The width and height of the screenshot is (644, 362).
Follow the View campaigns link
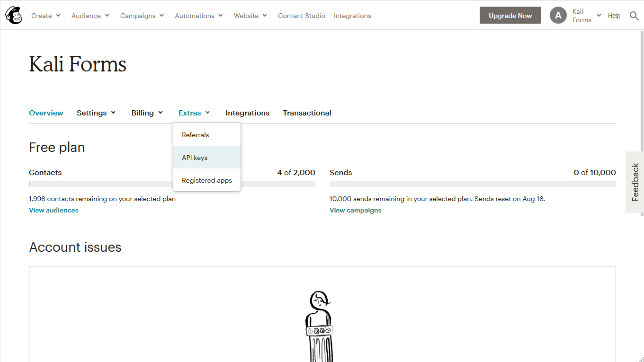[x=355, y=210]
